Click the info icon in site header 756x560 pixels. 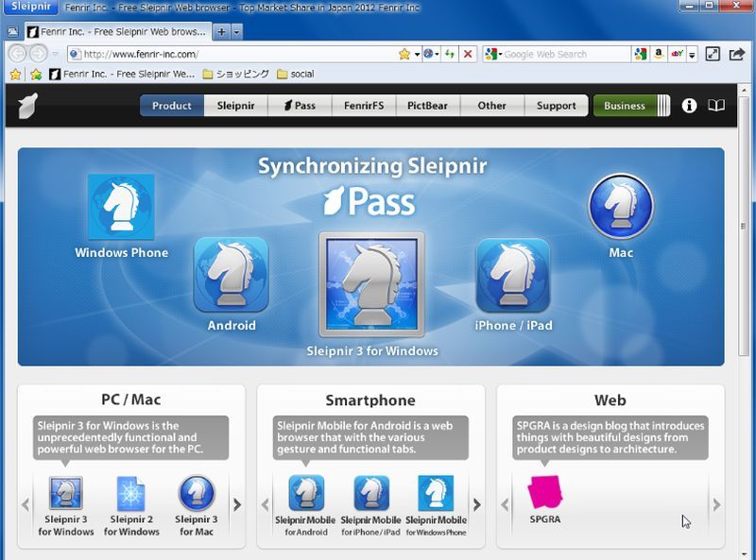[x=689, y=106]
